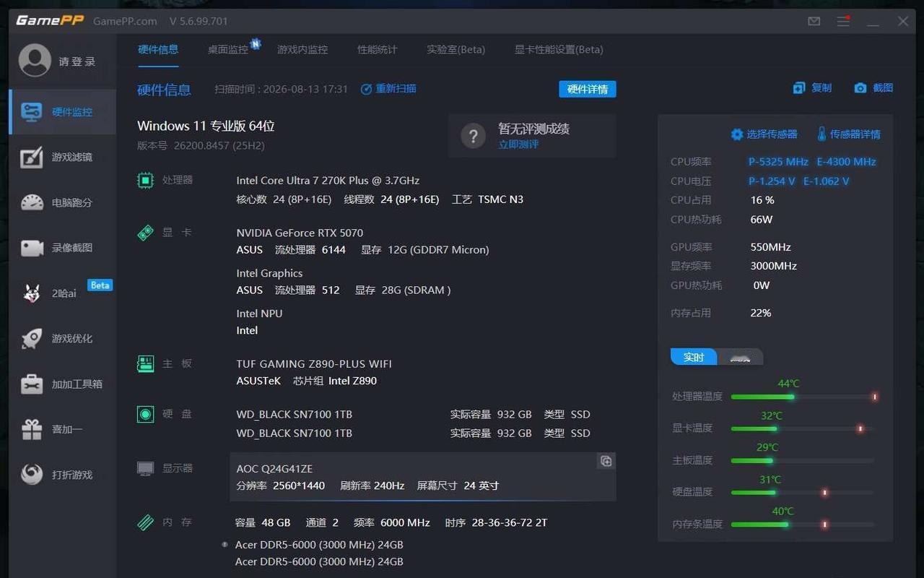The height and width of the screenshot is (578, 924).
Task: Click the question mark benchmark icon
Action: pos(473,136)
